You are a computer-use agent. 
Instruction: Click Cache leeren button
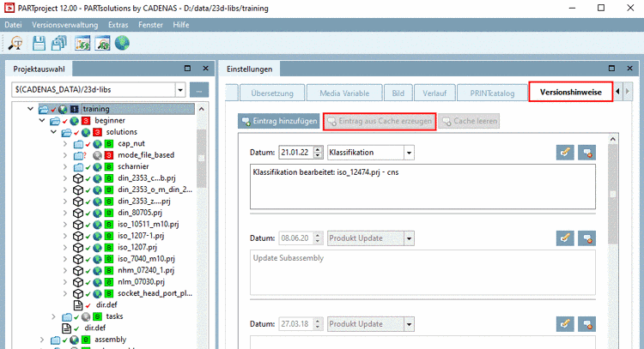pyautogui.click(x=469, y=121)
